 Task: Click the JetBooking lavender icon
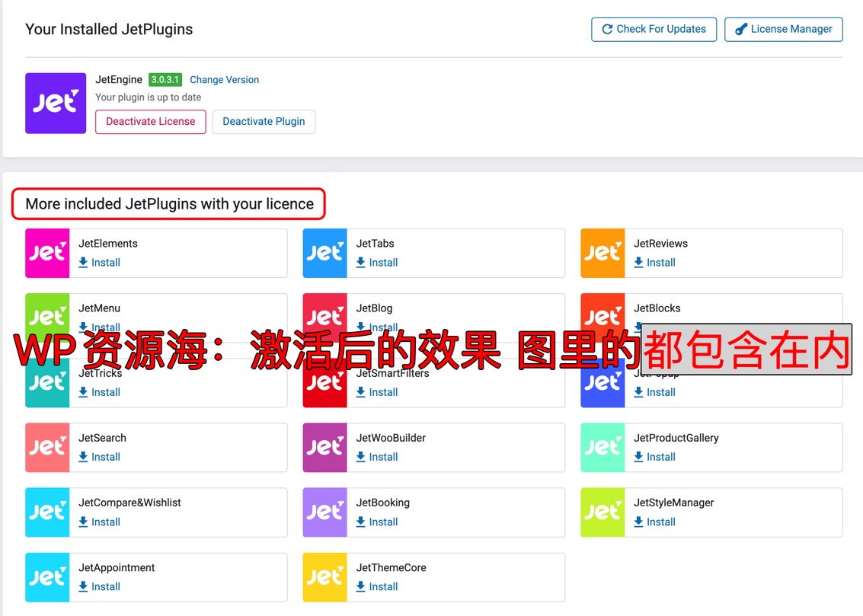(x=324, y=512)
